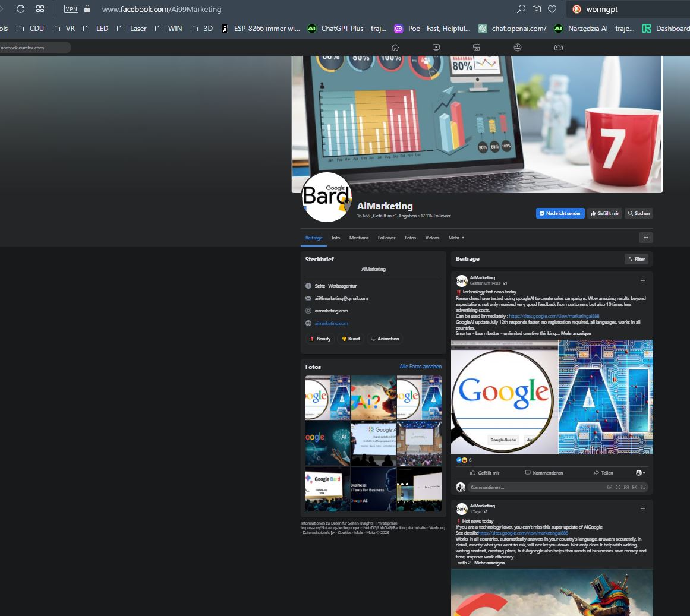
Task: Open the comment identity selector dropdown
Action: [640, 473]
